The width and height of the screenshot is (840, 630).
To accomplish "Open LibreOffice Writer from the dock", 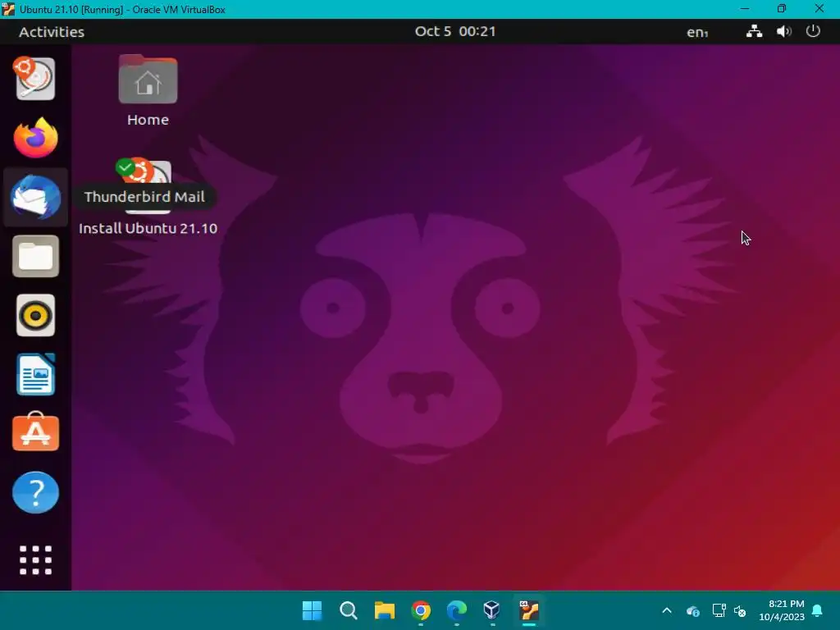I will 35,374.
